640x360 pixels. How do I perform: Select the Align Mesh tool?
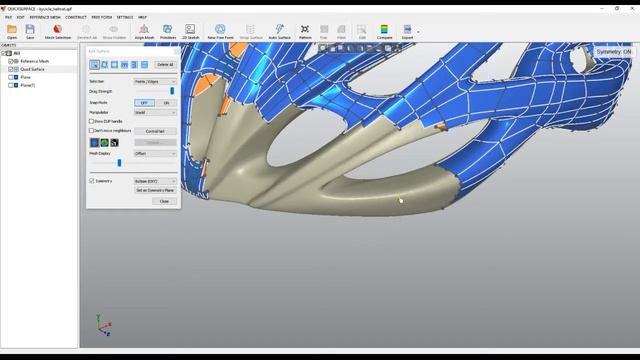click(144, 31)
